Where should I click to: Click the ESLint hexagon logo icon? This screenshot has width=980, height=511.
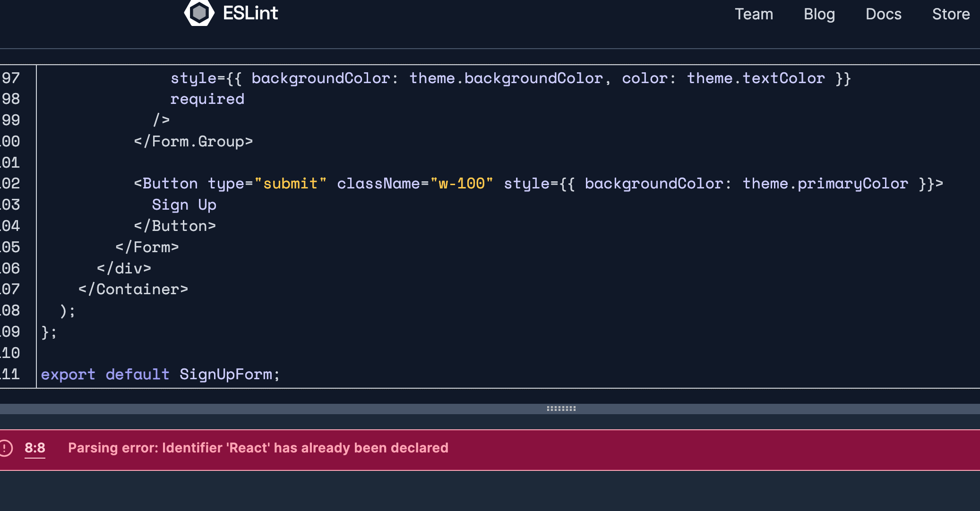[199, 13]
